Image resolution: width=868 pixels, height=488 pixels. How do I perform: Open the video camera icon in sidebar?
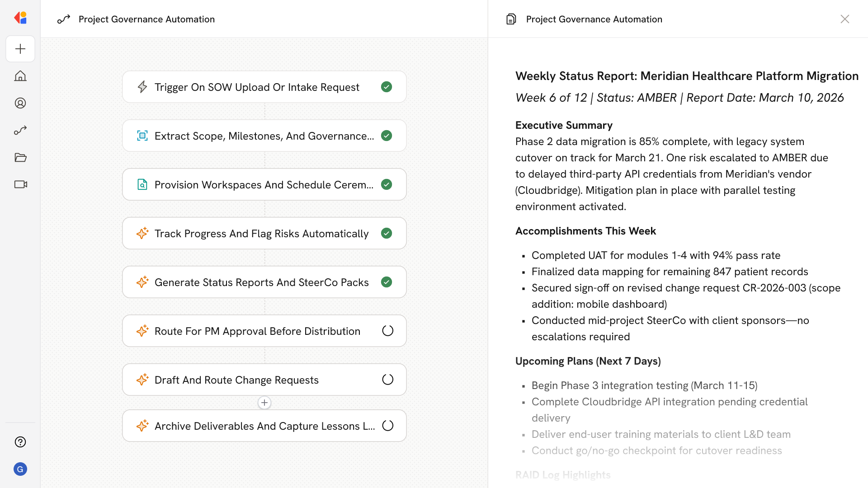20,184
